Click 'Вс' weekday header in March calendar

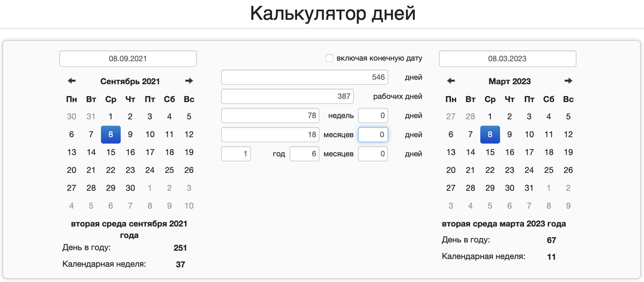tap(568, 99)
